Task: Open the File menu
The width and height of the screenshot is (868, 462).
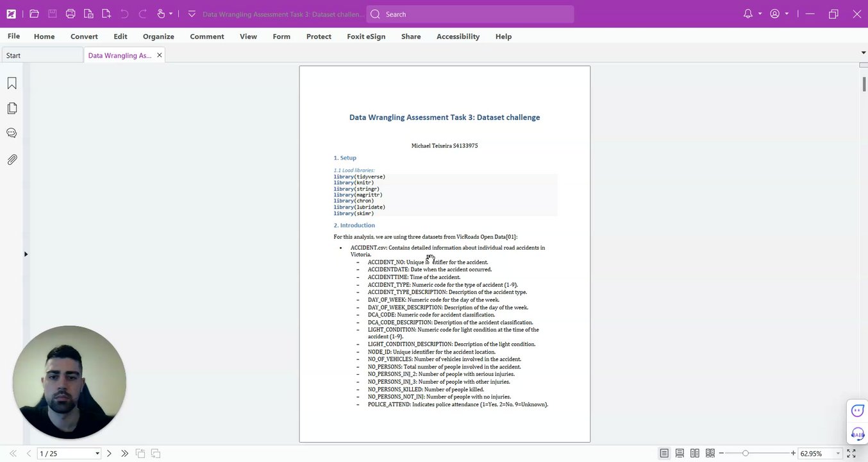Action: (x=13, y=37)
